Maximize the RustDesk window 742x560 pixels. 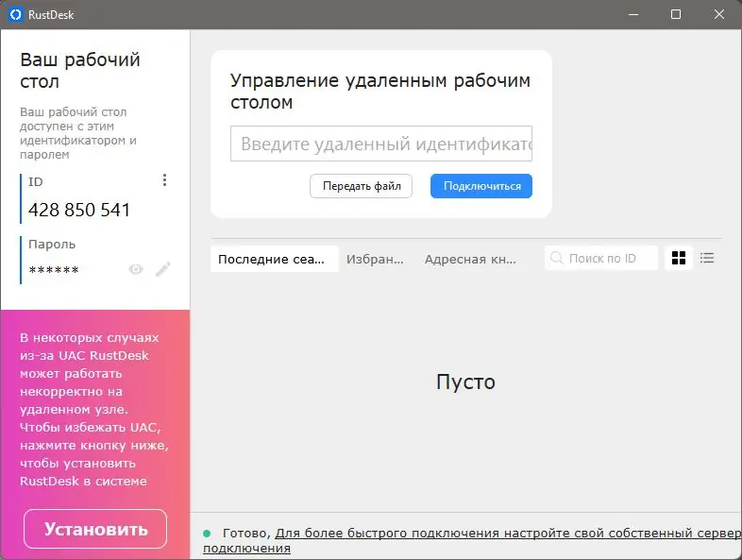(676, 15)
